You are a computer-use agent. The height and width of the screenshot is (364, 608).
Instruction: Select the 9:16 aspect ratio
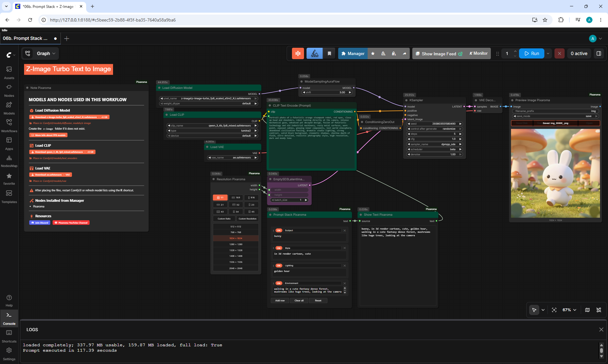251,198
